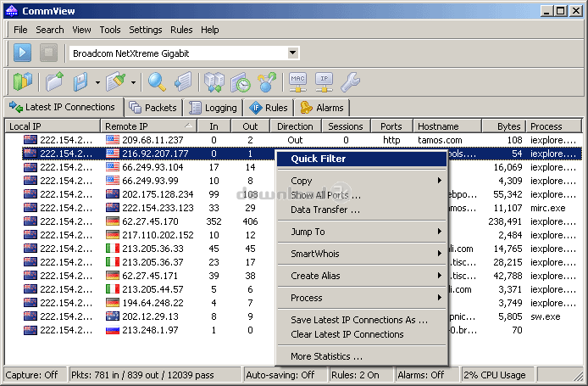The image size is (588, 386).
Task: Switch to the Packets tab
Action: point(153,108)
